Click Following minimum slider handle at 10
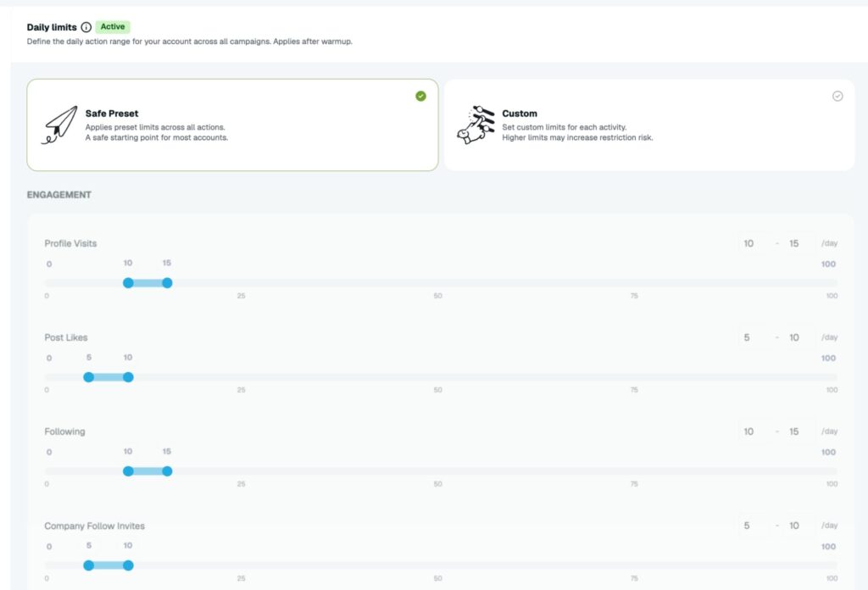The width and height of the screenshot is (868, 590). tap(128, 471)
